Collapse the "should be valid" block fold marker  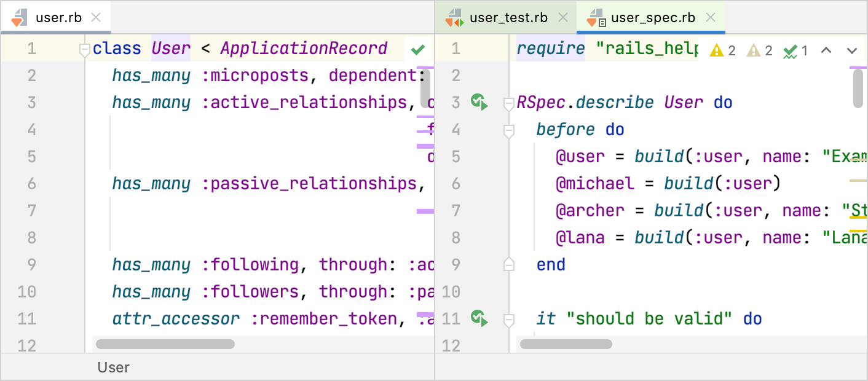(508, 320)
